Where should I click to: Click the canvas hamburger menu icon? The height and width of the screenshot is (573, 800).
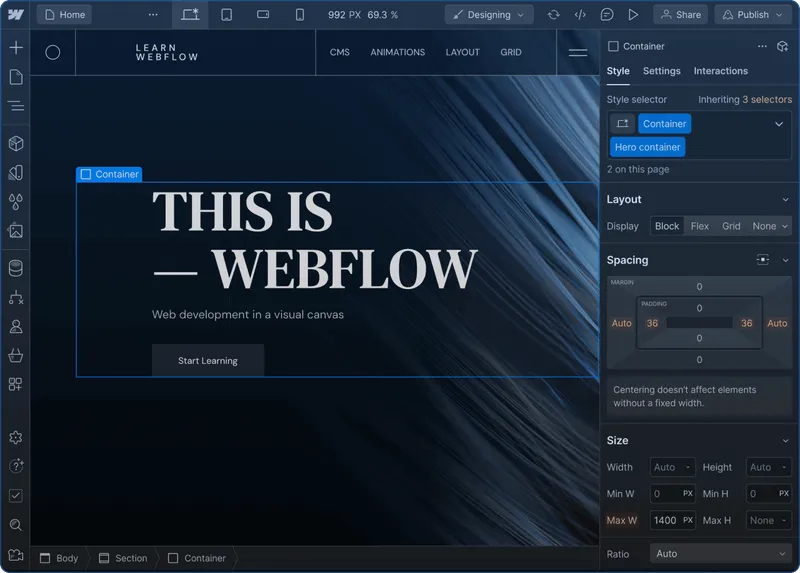pyautogui.click(x=578, y=52)
